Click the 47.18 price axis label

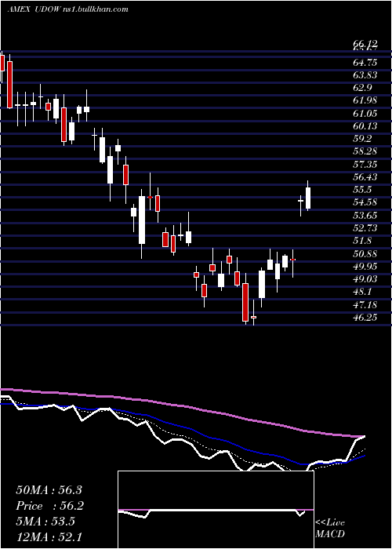pyautogui.click(x=365, y=304)
